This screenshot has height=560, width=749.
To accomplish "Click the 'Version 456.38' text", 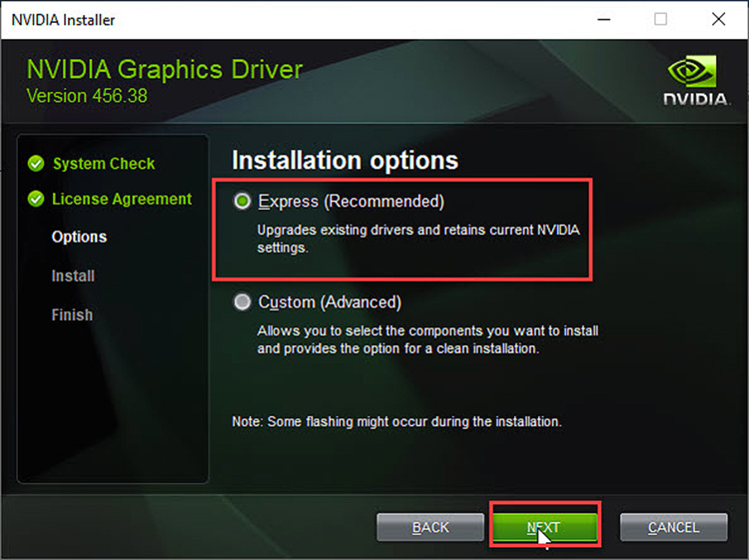I will [87, 96].
